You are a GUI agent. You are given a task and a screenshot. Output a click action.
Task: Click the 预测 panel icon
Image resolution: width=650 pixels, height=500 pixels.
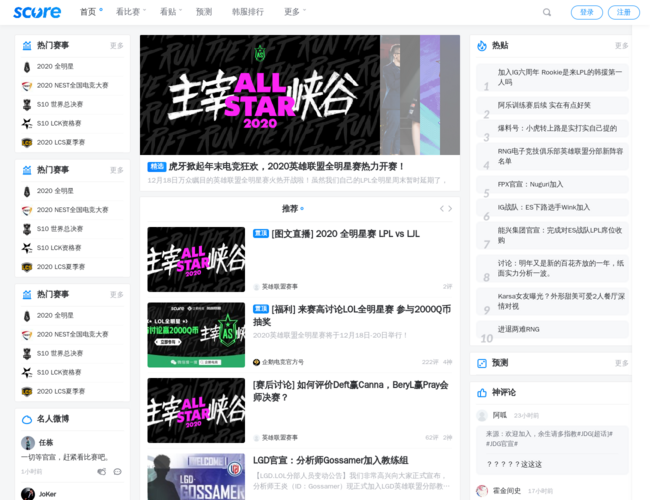(x=482, y=363)
